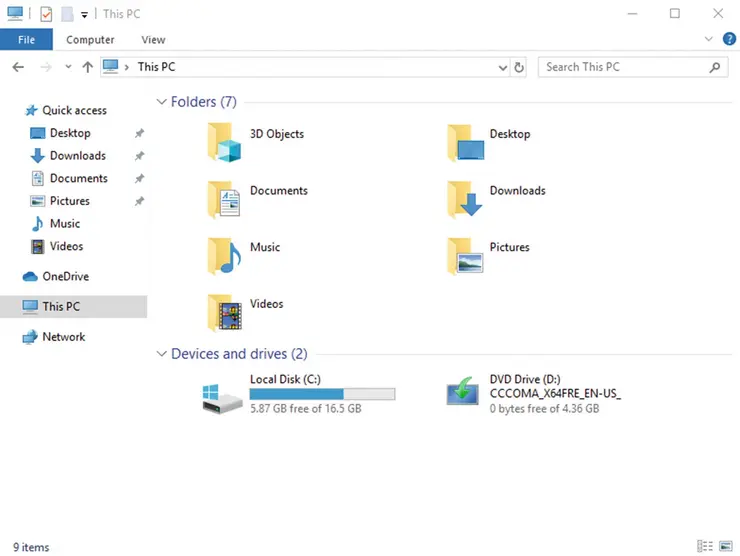Switch to the View tab
The height and width of the screenshot is (556, 740).
click(153, 40)
